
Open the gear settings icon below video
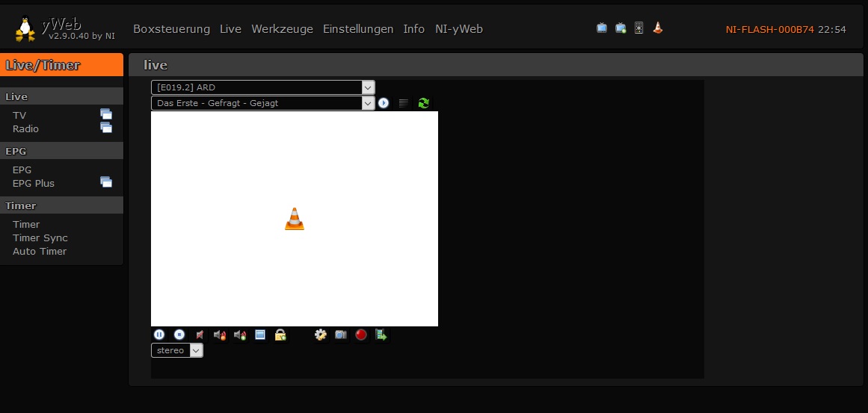click(x=321, y=335)
